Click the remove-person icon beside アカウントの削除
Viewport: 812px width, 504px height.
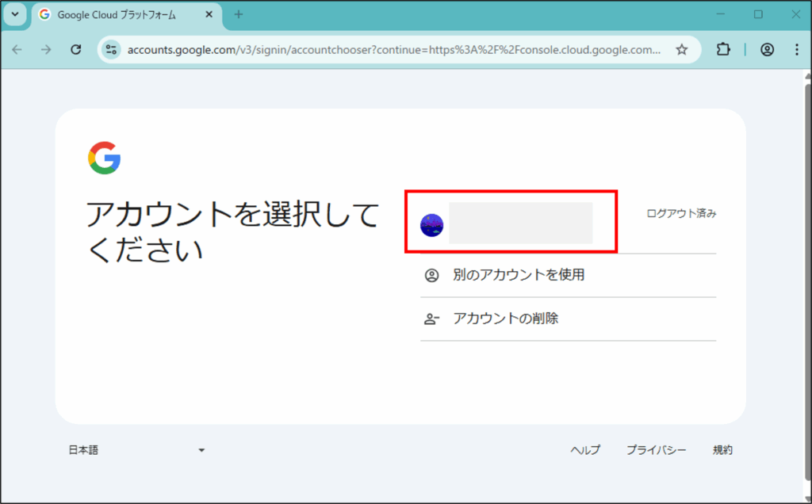[x=431, y=319]
